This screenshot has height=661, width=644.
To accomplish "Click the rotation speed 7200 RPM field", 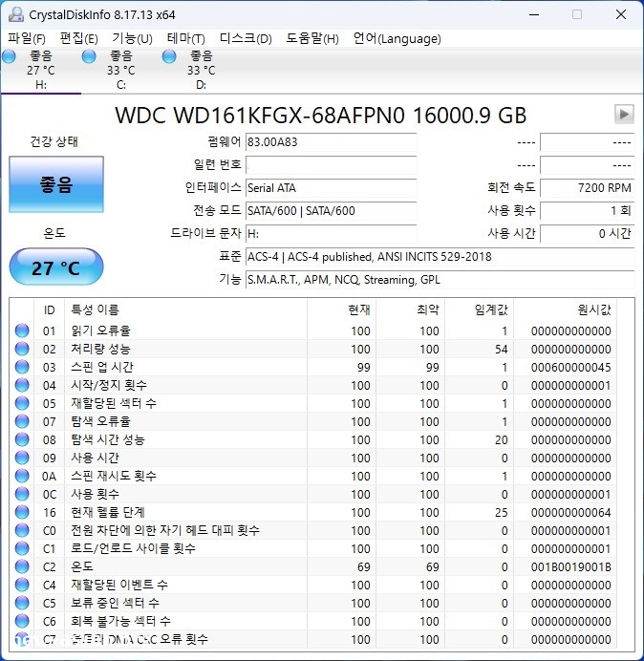I will [587, 187].
